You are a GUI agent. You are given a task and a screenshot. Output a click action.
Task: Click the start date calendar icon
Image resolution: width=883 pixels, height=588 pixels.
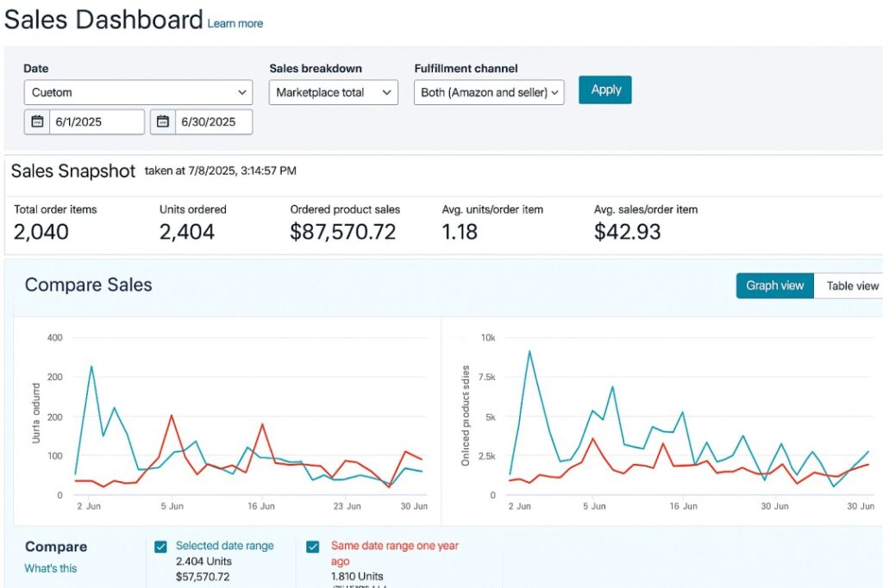pyautogui.click(x=37, y=122)
